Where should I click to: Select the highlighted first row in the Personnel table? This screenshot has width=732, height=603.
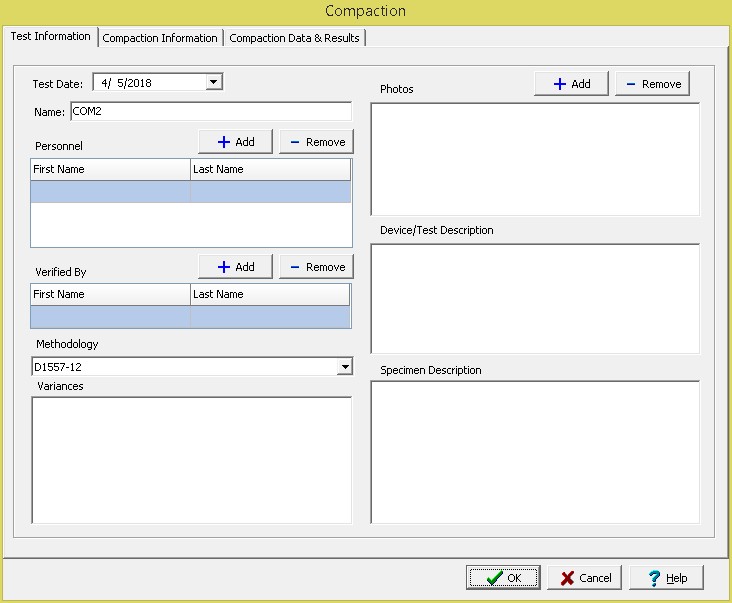pos(190,191)
